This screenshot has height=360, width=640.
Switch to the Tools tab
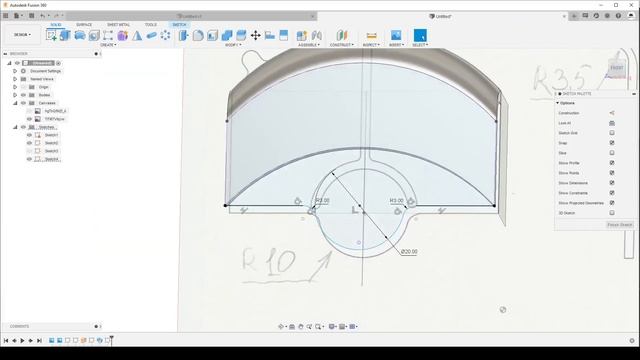click(x=151, y=25)
